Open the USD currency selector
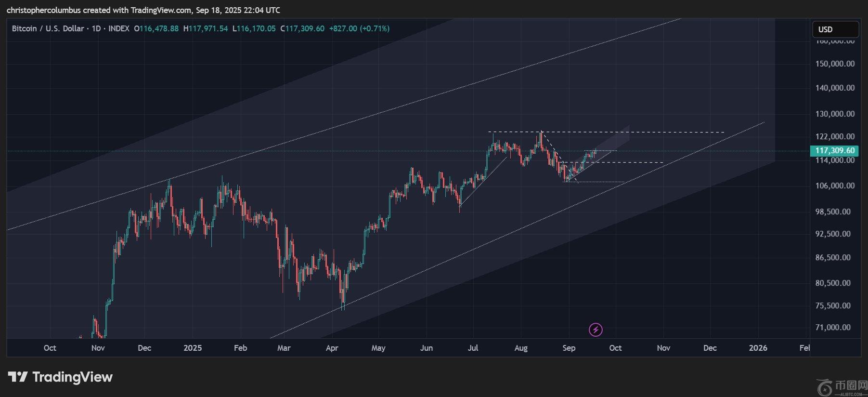This screenshot has height=397, width=868. 835,29
